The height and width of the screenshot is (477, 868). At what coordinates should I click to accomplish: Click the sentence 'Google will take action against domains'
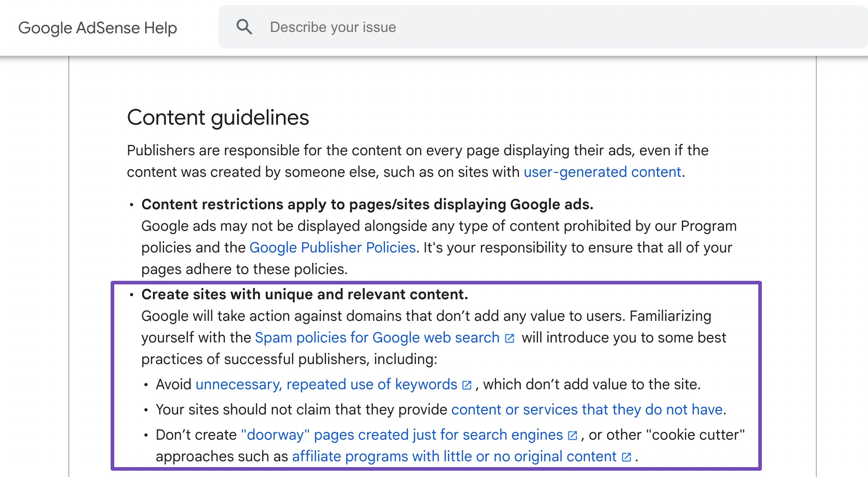coord(383,316)
